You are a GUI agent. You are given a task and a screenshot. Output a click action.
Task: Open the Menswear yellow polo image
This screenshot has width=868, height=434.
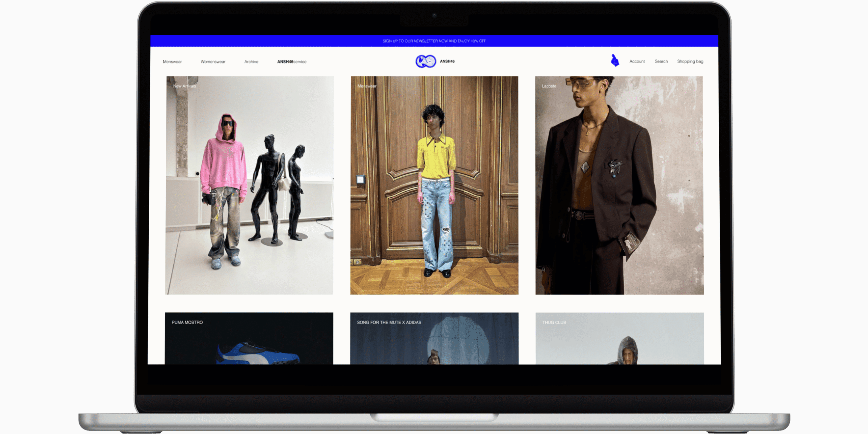[x=434, y=185]
